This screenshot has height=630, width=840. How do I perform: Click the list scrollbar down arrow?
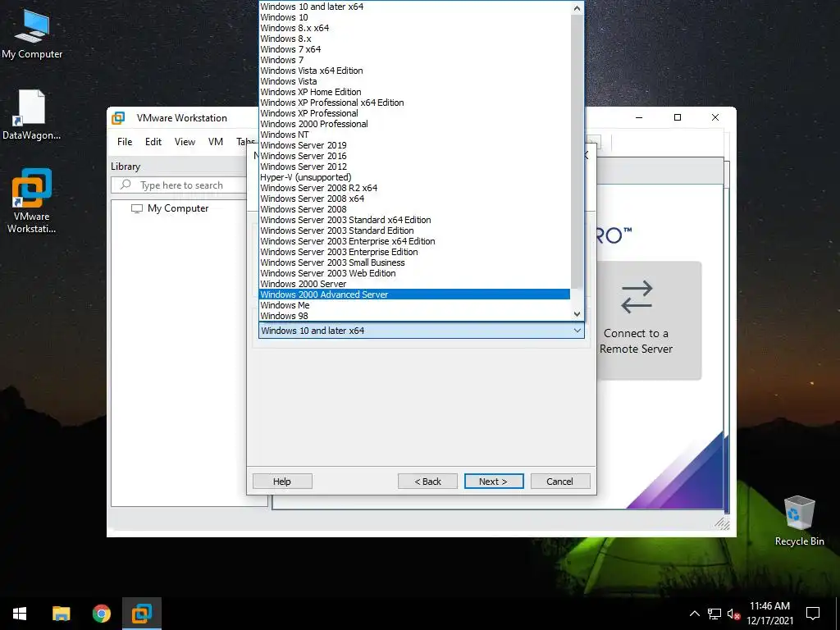(x=577, y=314)
